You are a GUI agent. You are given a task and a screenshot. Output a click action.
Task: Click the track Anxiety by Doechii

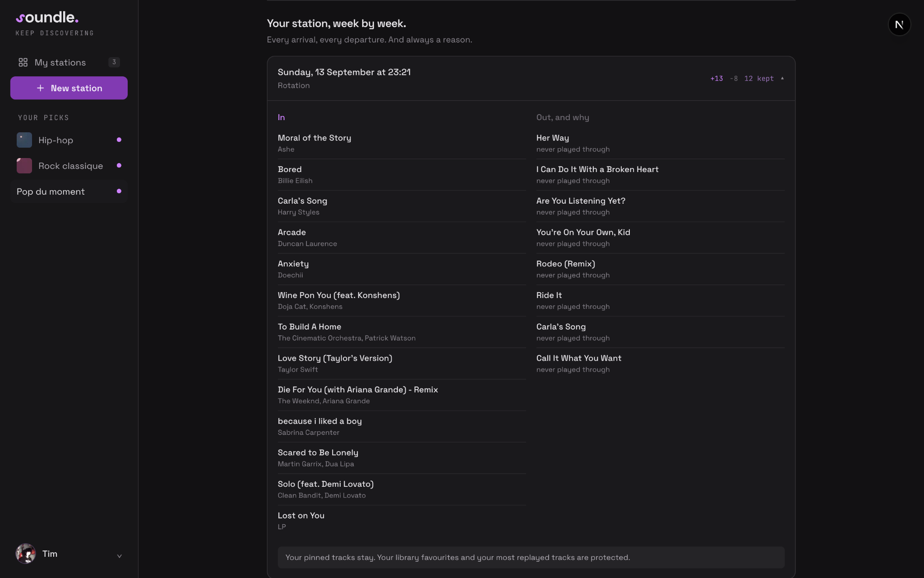tap(293, 264)
